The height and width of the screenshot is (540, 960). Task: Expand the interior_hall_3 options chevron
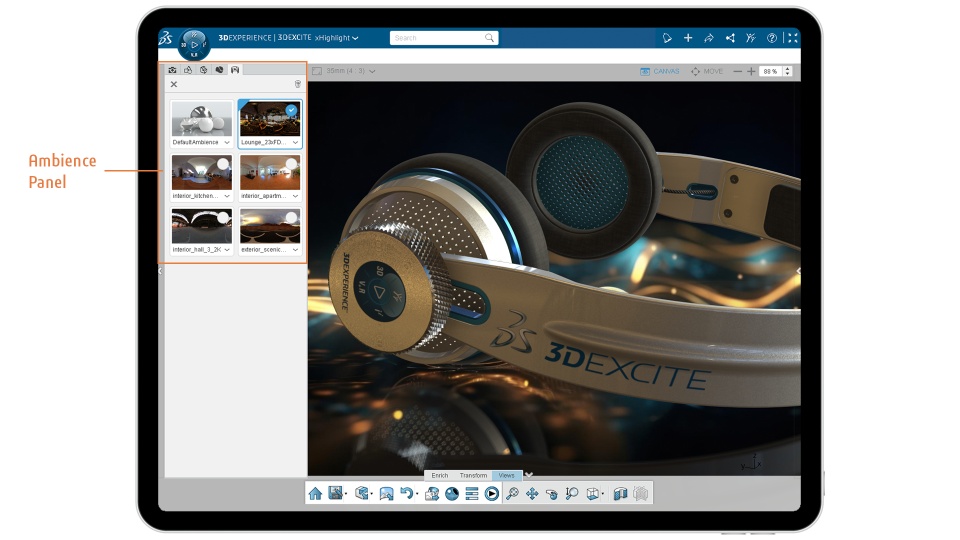pyautogui.click(x=227, y=250)
